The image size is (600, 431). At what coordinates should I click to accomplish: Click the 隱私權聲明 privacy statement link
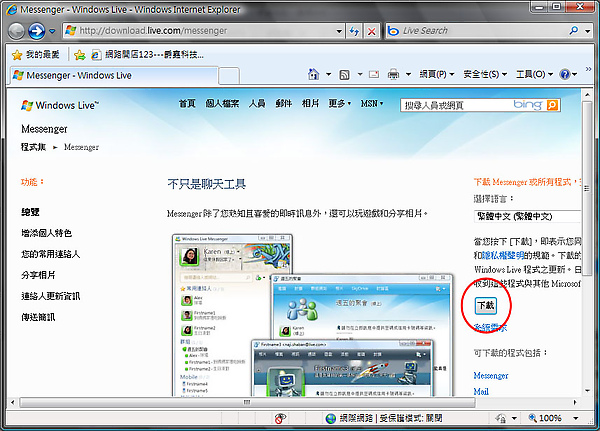click(x=502, y=255)
